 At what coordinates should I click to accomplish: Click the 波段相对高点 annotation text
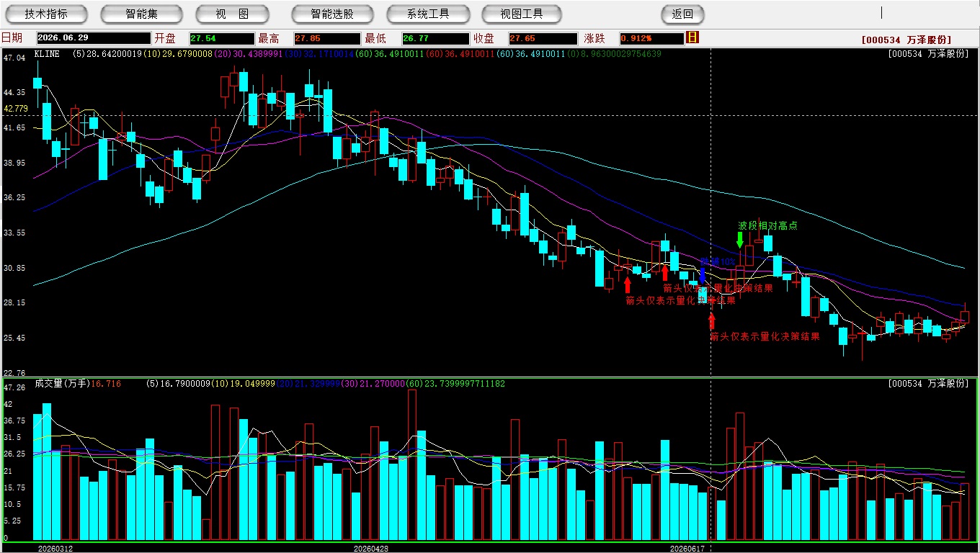768,225
